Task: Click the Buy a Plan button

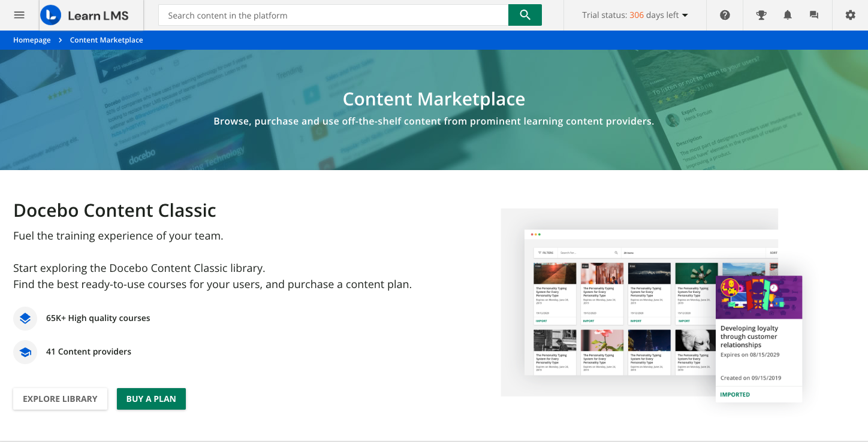Action: 151,398
